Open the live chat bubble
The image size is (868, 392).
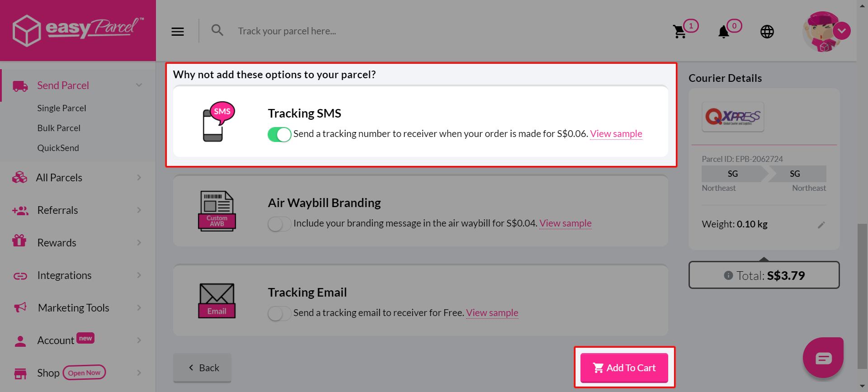click(x=823, y=358)
